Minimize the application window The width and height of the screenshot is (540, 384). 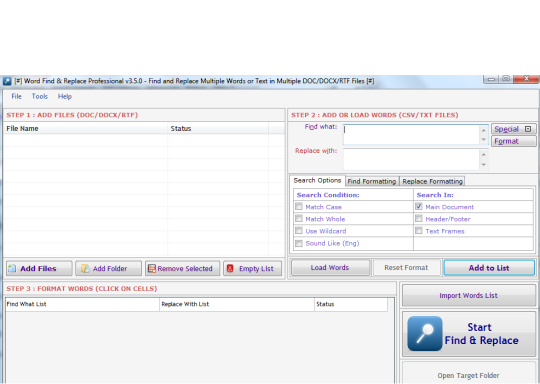click(491, 79)
